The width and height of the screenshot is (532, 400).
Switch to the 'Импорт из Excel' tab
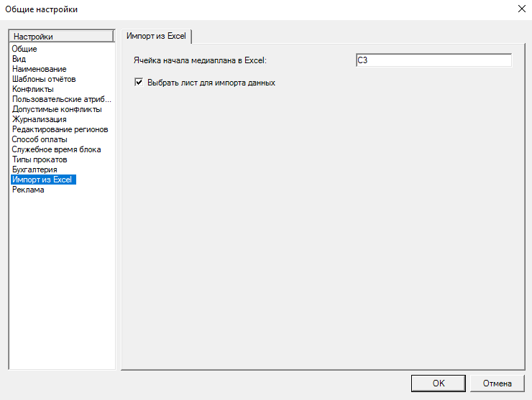[x=157, y=36]
